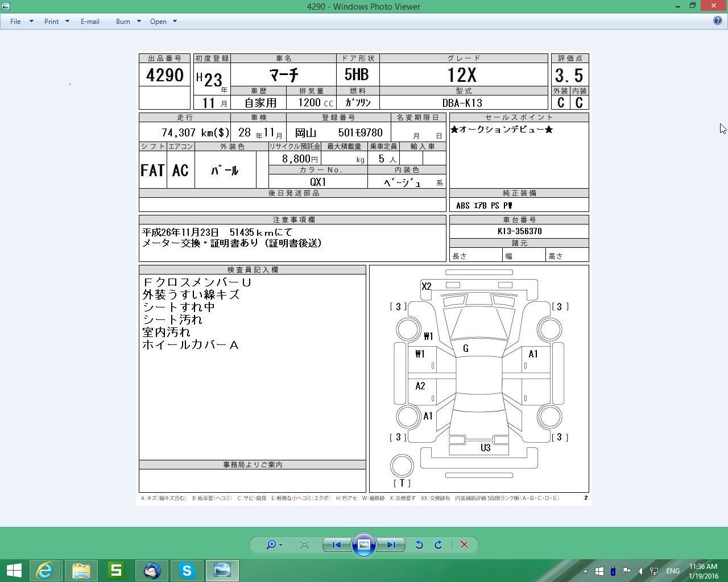Launch Internet Explorer from taskbar
The width and height of the screenshot is (728, 582).
tap(44, 570)
